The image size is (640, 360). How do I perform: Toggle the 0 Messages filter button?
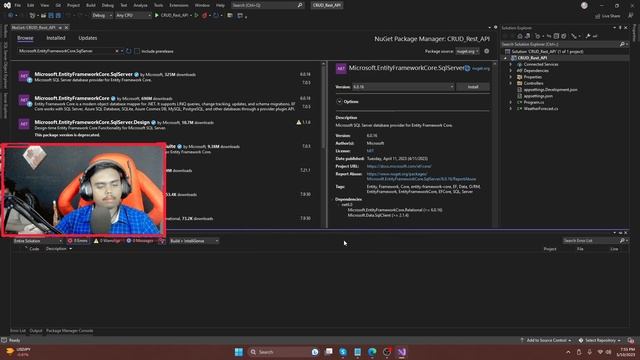click(140, 241)
